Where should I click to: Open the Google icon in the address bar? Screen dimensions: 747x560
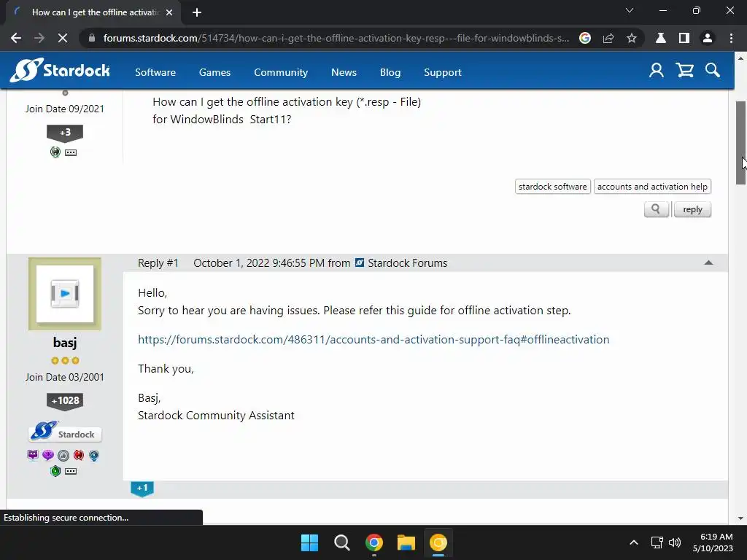point(585,38)
